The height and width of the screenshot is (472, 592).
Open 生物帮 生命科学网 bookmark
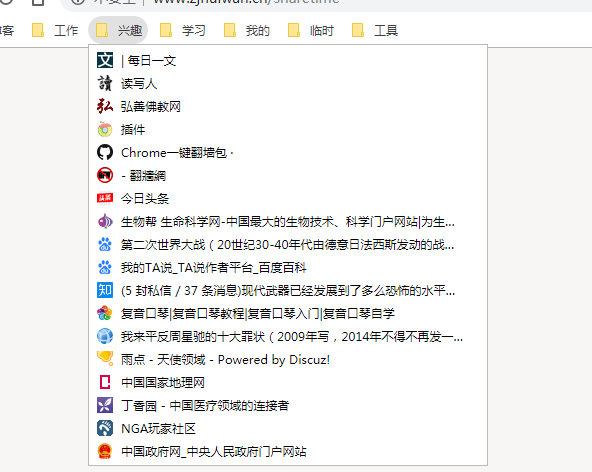click(x=288, y=222)
